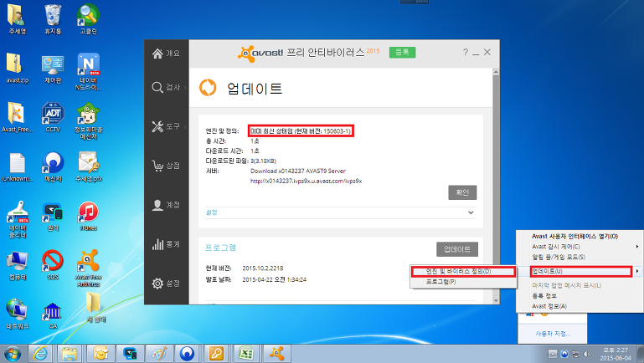The image size is (644, 363).
Task: Open file explorer from taskbar
Action: click(70, 354)
